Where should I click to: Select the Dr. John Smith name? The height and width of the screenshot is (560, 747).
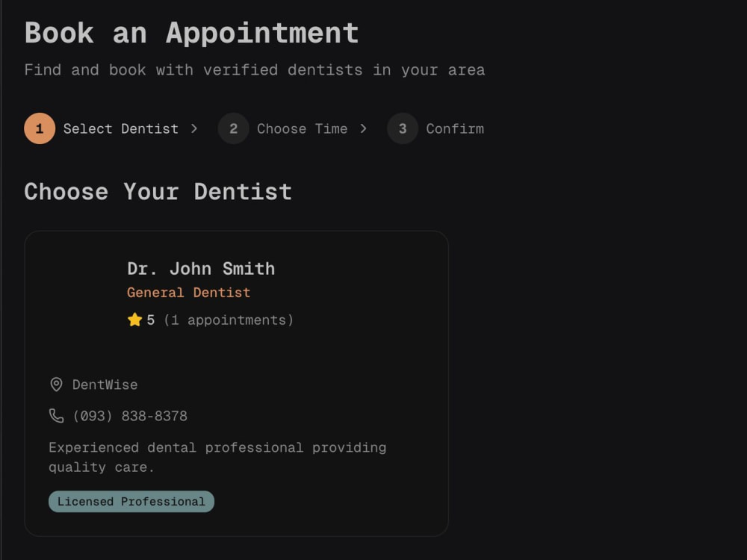coord(201,269)
